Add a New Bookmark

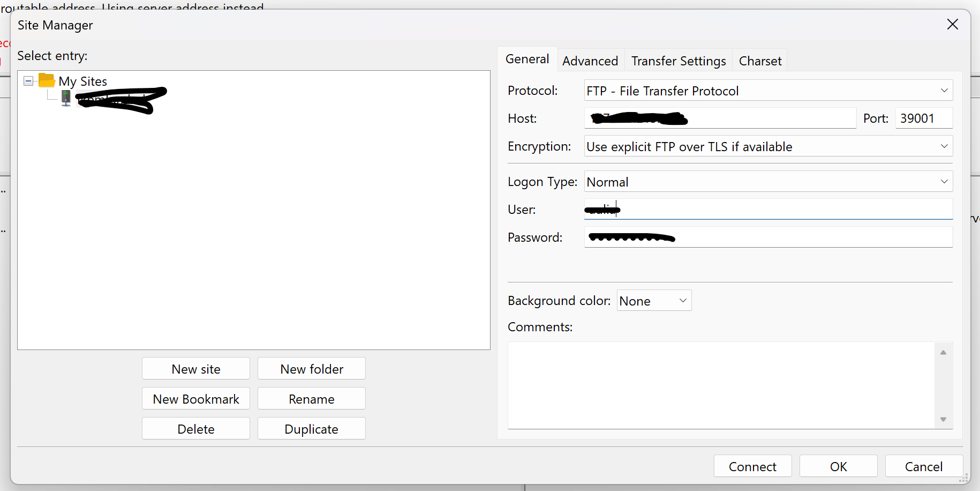[x=195, y=398]
